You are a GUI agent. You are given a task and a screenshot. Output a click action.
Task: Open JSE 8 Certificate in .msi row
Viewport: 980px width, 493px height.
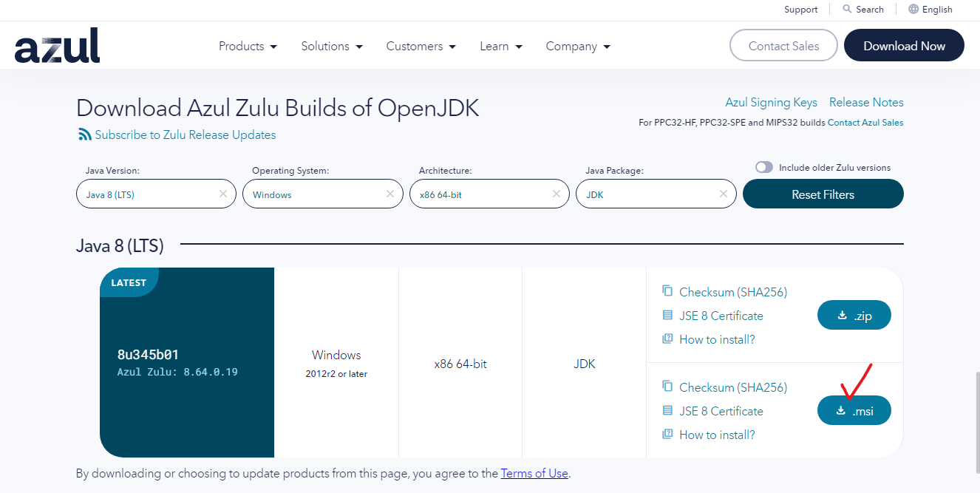[x=721, y=411]
